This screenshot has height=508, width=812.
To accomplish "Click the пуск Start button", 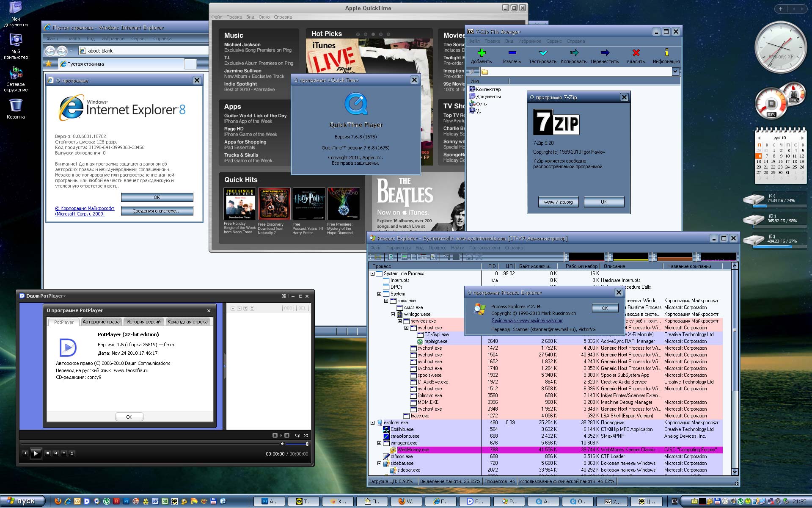I will (x=22, y=501).
